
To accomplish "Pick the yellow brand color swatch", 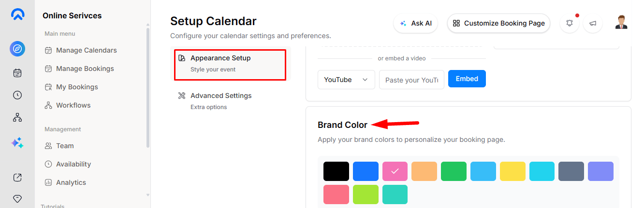I will coord(512,171).
